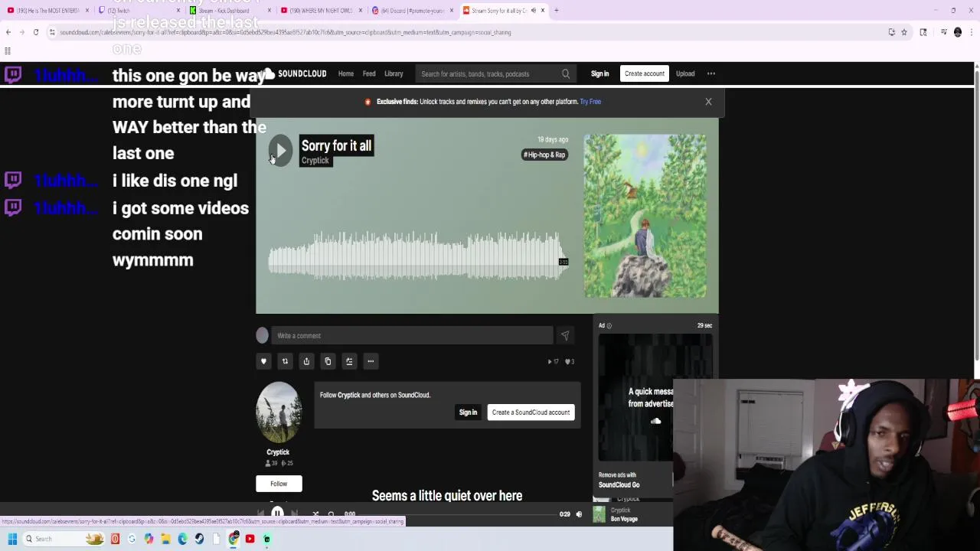Open the Windows Start menu
This screenshot has height=551, width=980.
[12, 539]
